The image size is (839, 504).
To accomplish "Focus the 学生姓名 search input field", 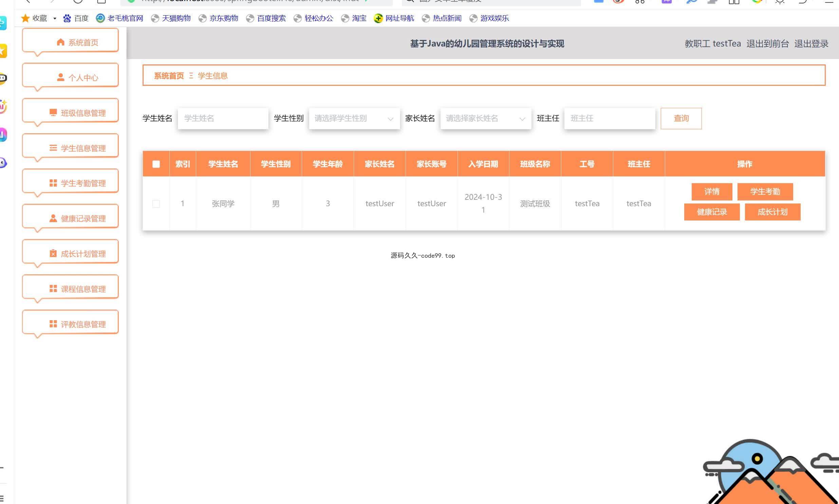I will 223,118.
